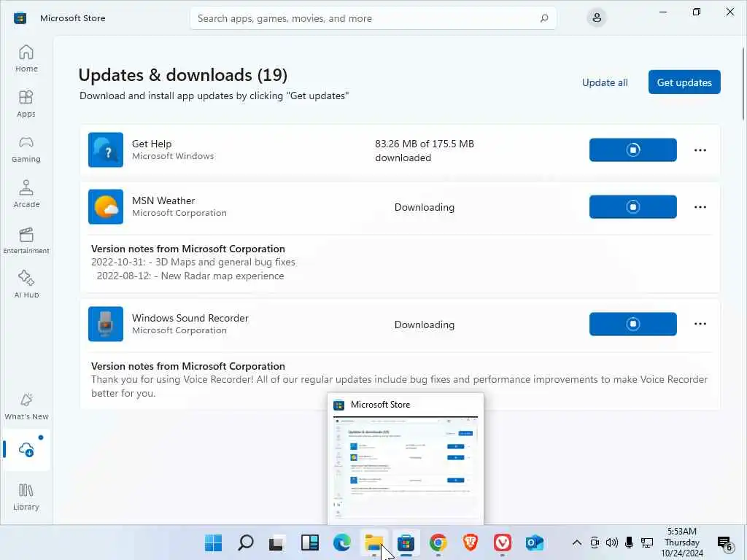Screen dimensions: 747x560
Task: Launch Vivaldi browser from the taskbar
Action: pos(502,542)
